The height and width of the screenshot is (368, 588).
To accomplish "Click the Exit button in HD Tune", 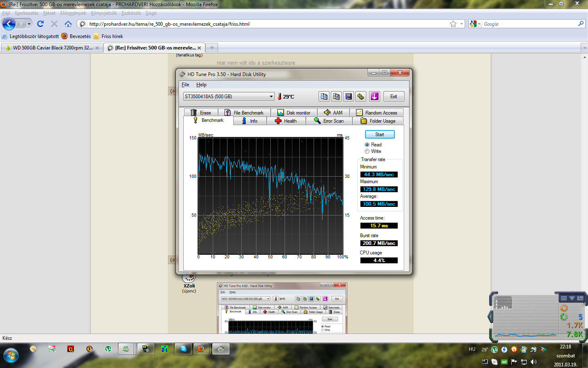I will pos(394,96).
